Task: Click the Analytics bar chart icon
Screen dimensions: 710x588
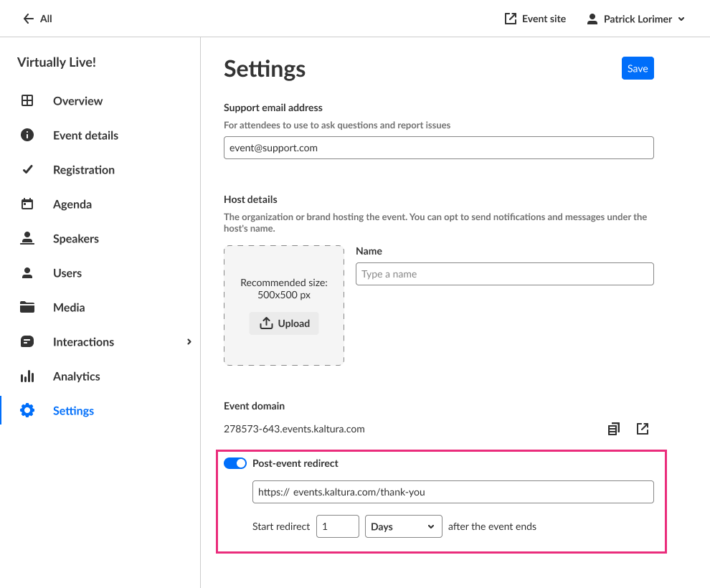Action: tap(27, 376)
